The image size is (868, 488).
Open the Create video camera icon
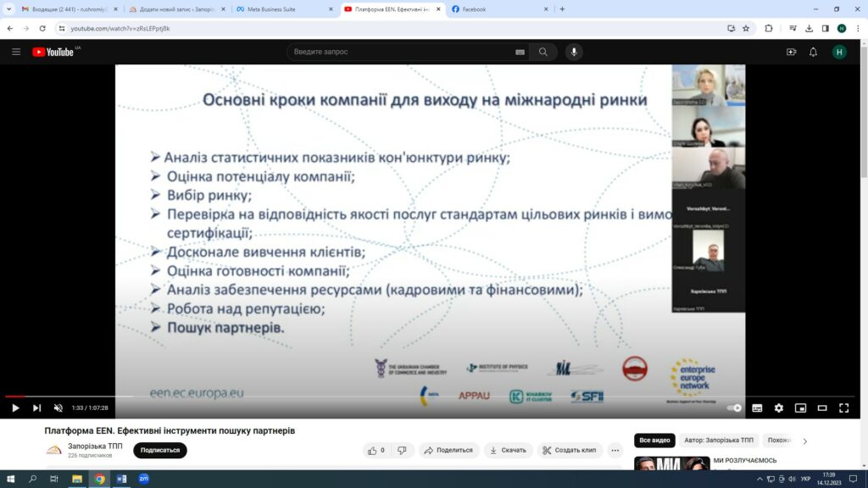791,52
